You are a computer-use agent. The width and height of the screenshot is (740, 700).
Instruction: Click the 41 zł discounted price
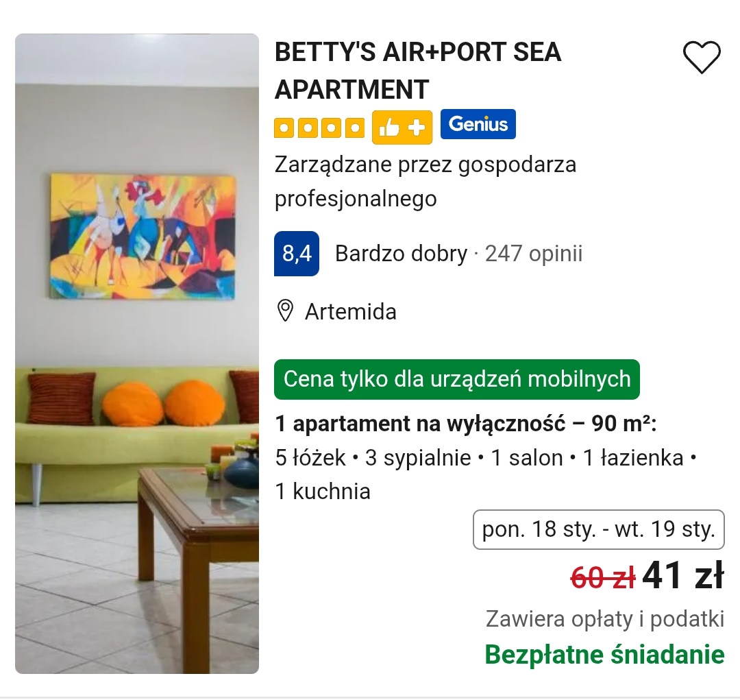[x=683, y=575]
